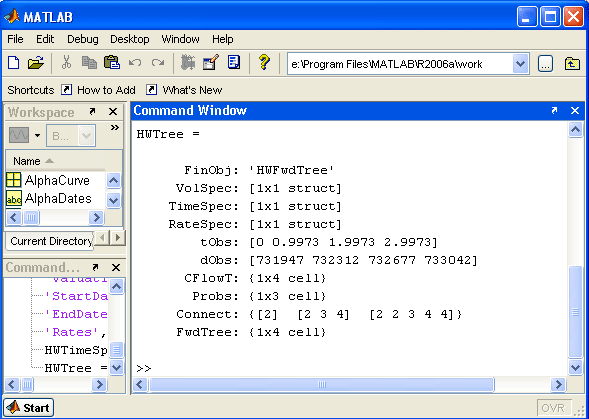Open GUIDE from the toolbar icon
589x419 pixels.
(211, 63)
